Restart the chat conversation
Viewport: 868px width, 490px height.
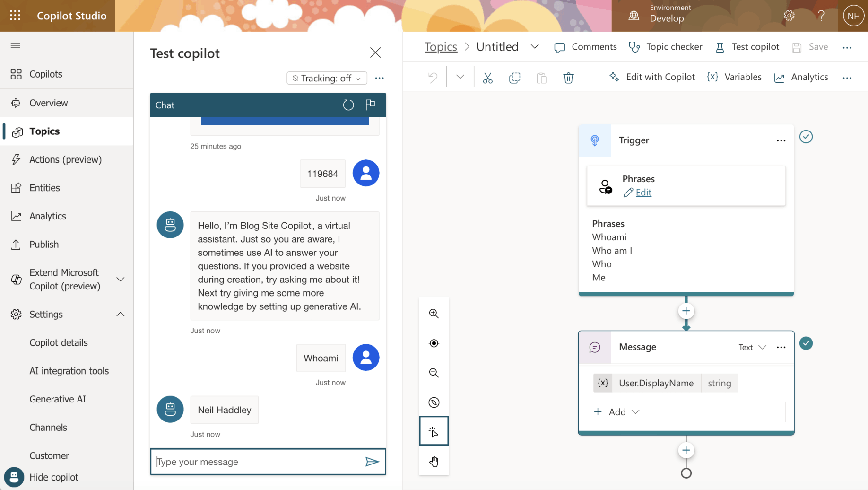[x=348, y=105]
